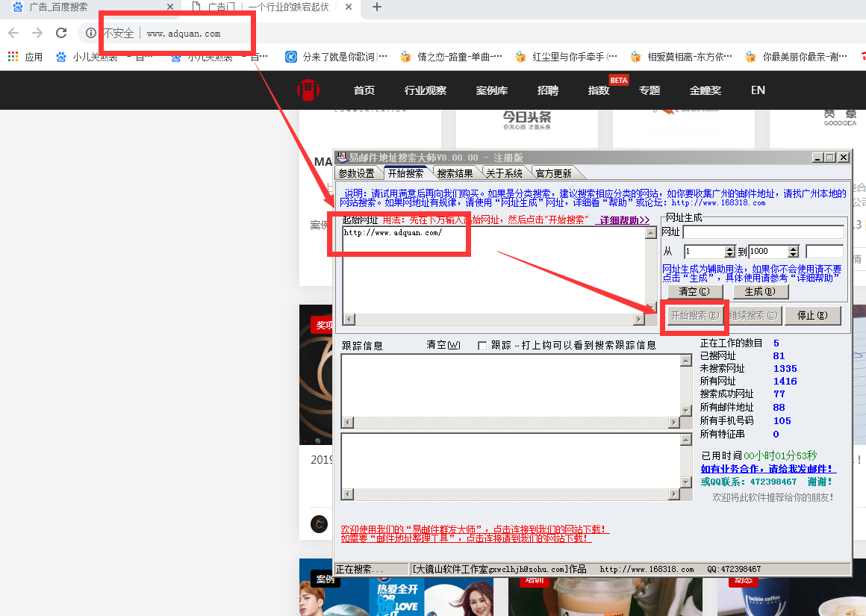
Task: Click the 清空(C) button under 网址生成
Action: pyautogui.click(x=695, y=291)
